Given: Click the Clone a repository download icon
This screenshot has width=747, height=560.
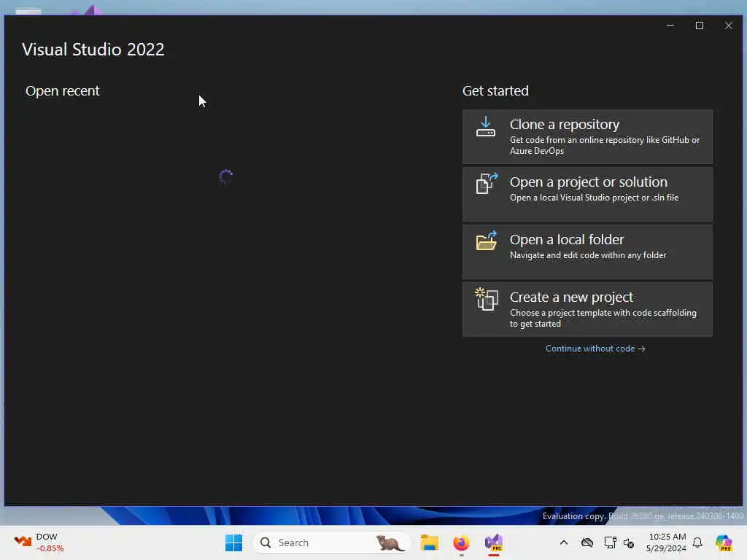Looking at the screenshot, I should click(485, 127).
